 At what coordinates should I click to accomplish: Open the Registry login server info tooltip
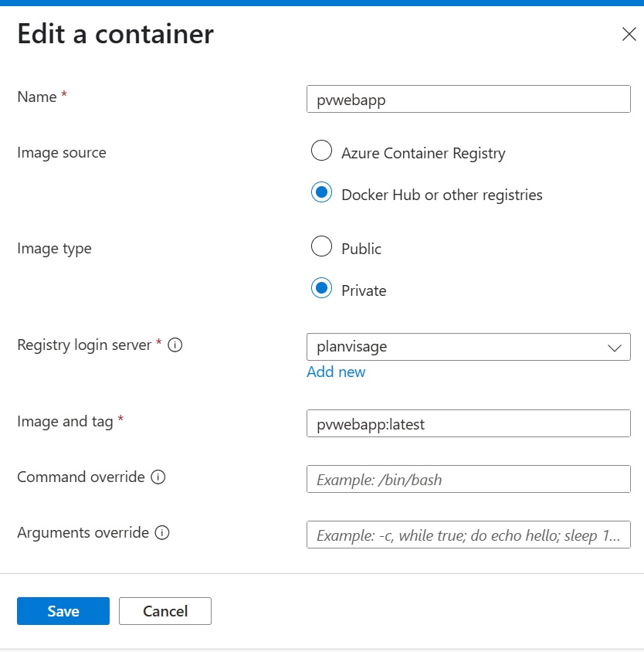tap(175, 345)
